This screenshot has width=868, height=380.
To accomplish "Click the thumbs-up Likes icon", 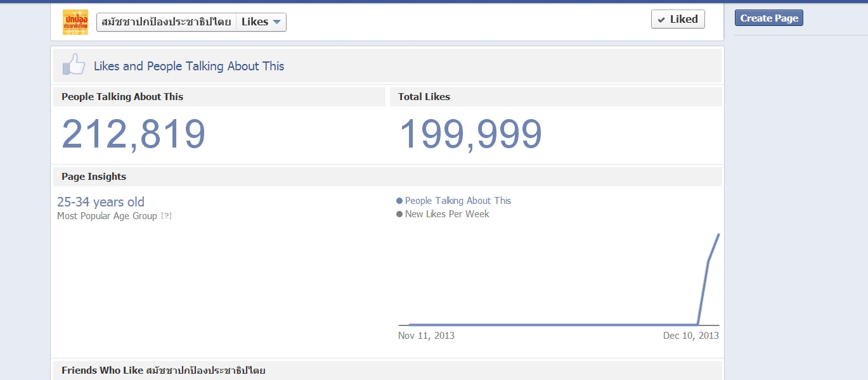I will 74,65.
